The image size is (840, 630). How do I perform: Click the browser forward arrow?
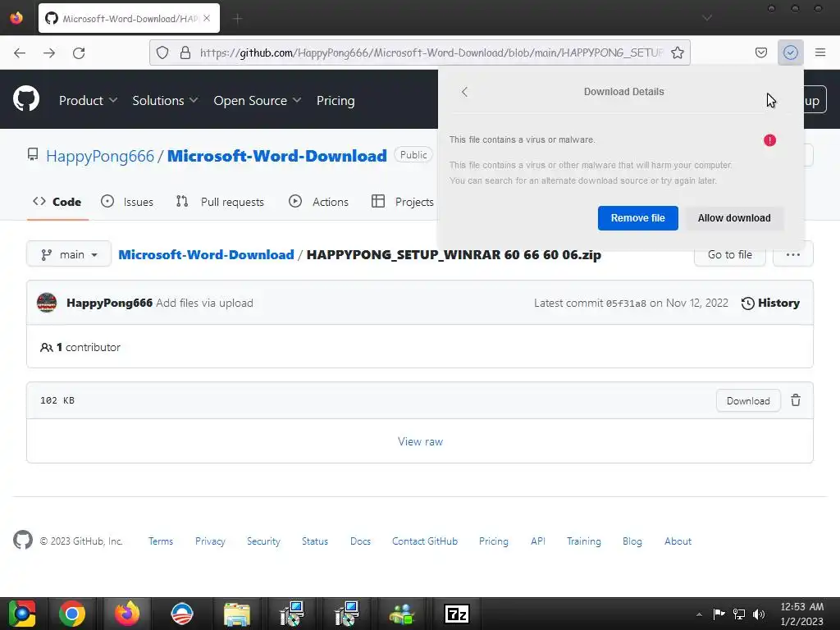tap(49, 52)
